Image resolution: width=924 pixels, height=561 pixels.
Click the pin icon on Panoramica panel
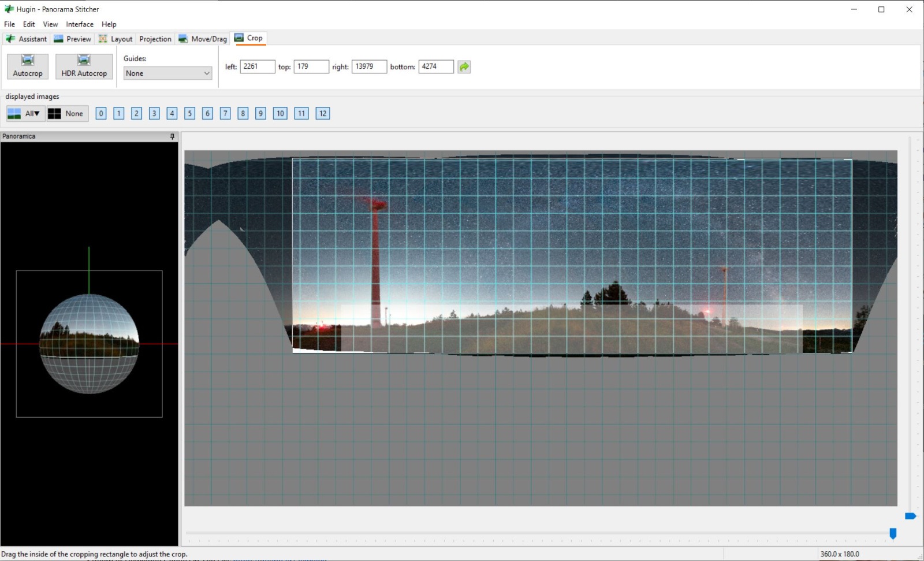[172, 136]
